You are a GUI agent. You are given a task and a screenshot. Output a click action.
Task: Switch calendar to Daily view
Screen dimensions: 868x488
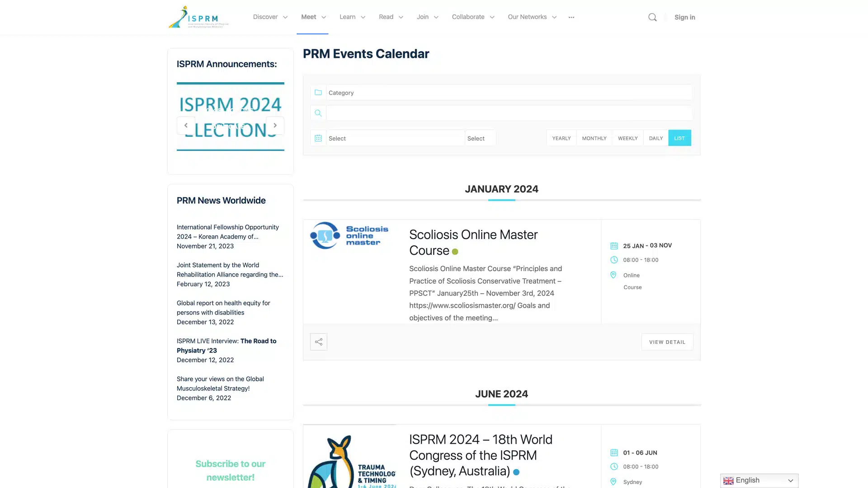pos(656,138)
